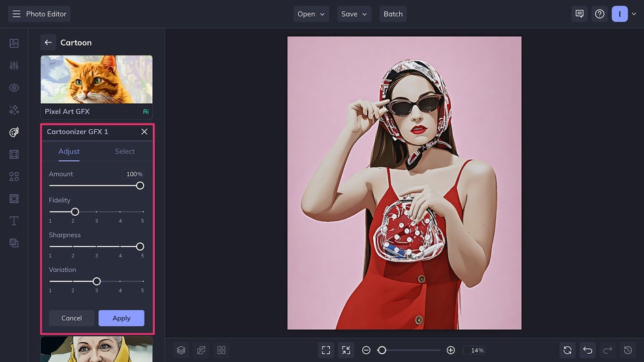
Task: Open the Touch Up eye icon
Action: click(14, 87)
